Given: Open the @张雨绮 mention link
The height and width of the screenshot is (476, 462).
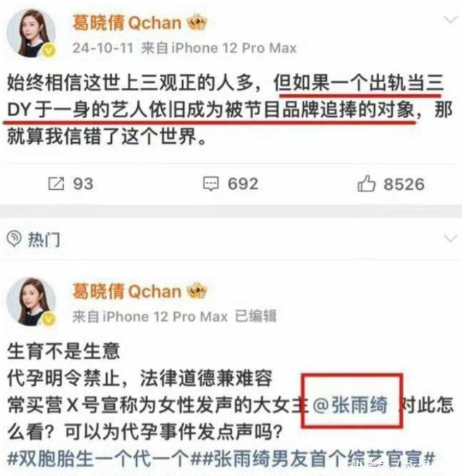Looking at the screenshot, I should [350, 405].
